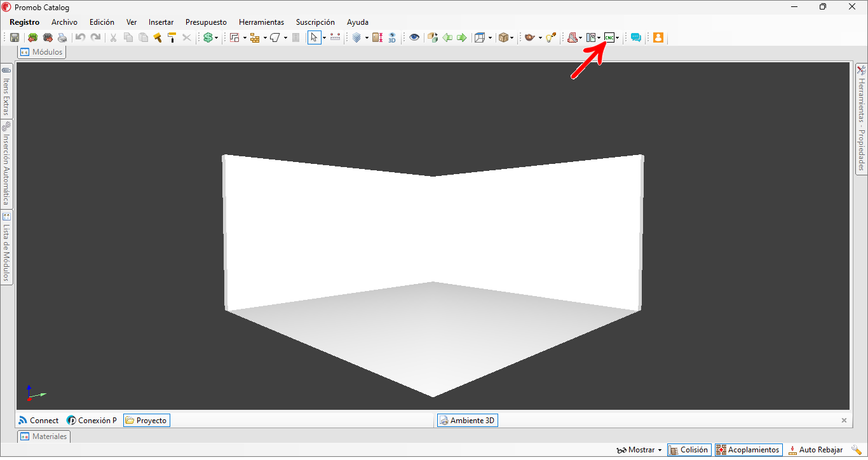The width and height of the screenshot is (868, 460).
Task: Activate the arrow selection pointer tool
Action: [x=314, y=37]
